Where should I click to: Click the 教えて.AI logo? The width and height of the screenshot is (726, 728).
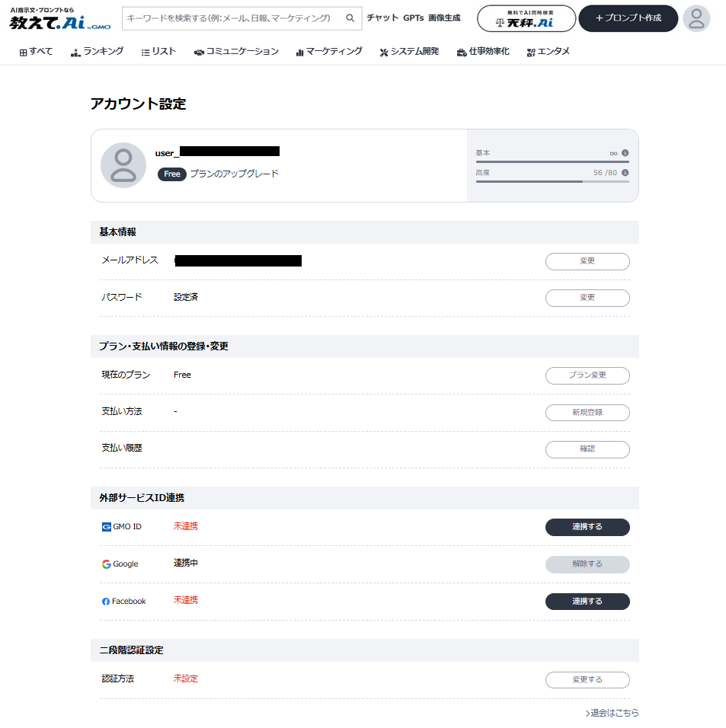click(60, 19)
